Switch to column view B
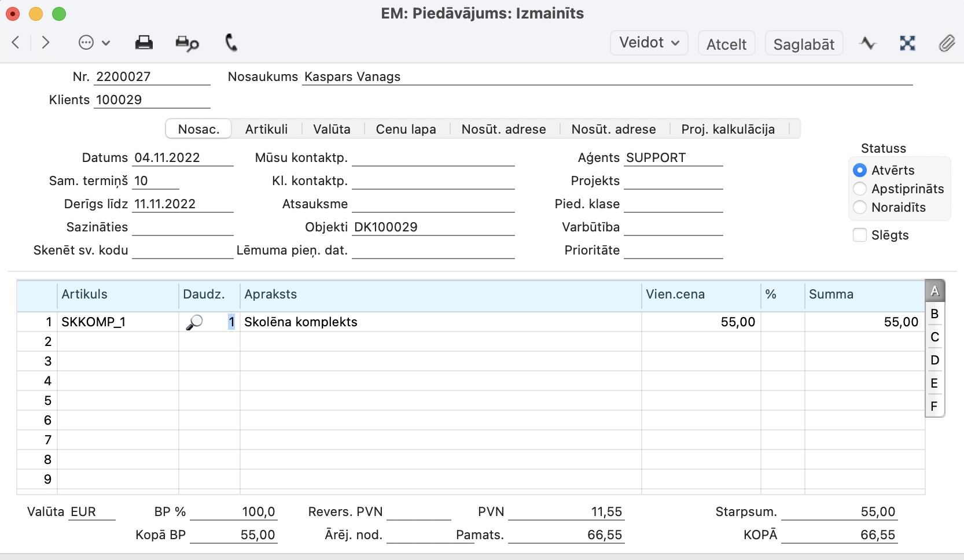The width and height of the screenshot is (964, 560). [x=934, y=314]
